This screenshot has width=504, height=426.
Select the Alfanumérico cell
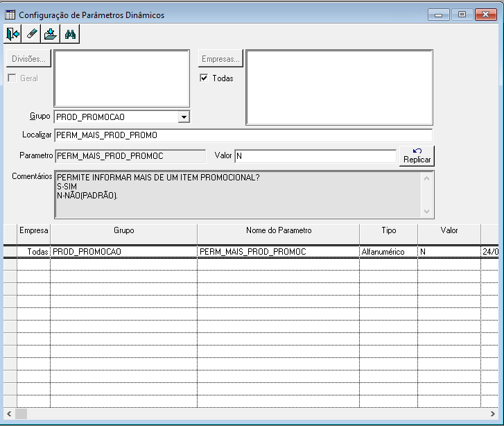pyautogui.click(x=389, y=252)
